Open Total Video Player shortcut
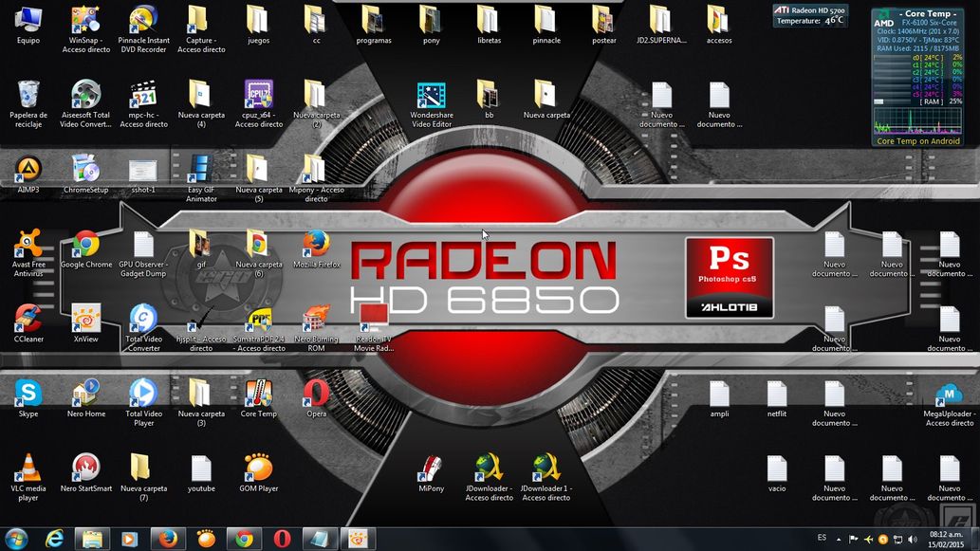 [143, 393]
